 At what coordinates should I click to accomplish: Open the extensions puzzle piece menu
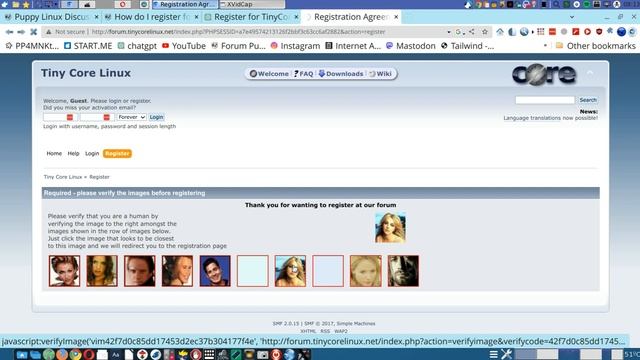(610, 31)
